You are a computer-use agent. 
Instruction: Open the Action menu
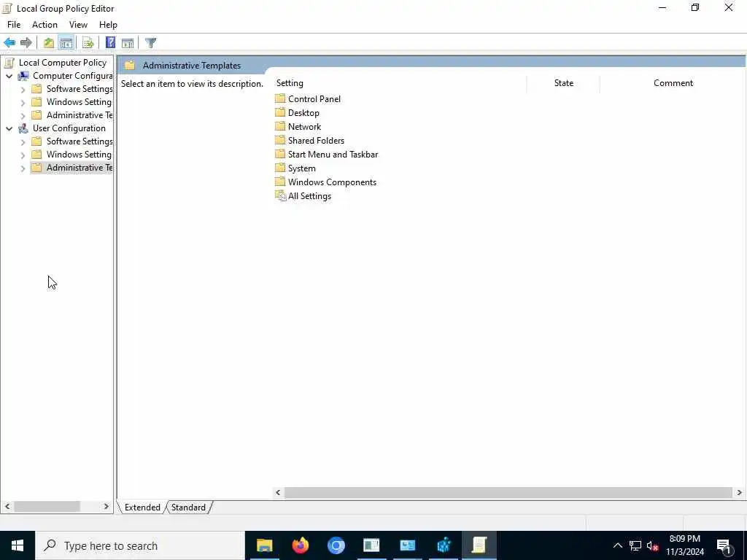point(44,25)
